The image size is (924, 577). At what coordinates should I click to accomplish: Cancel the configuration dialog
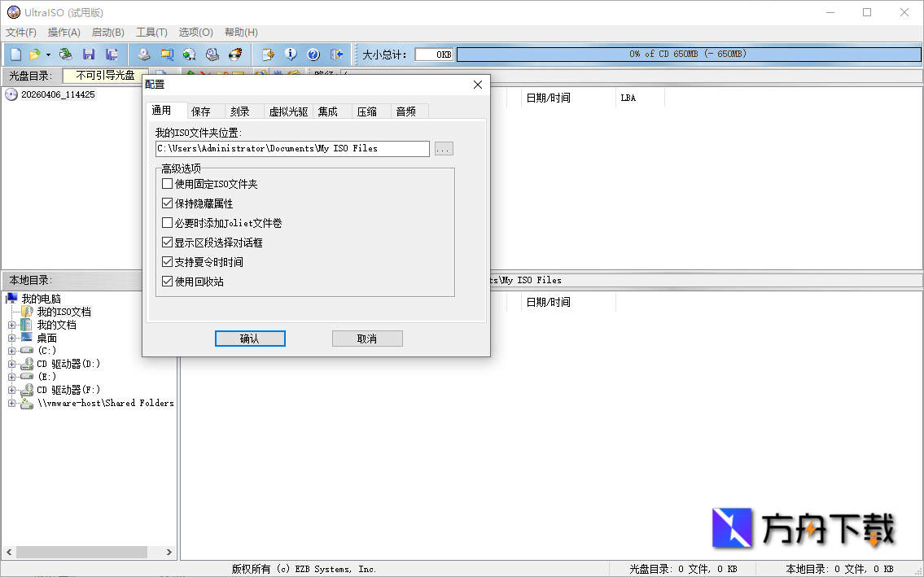(x=367, y=338)
